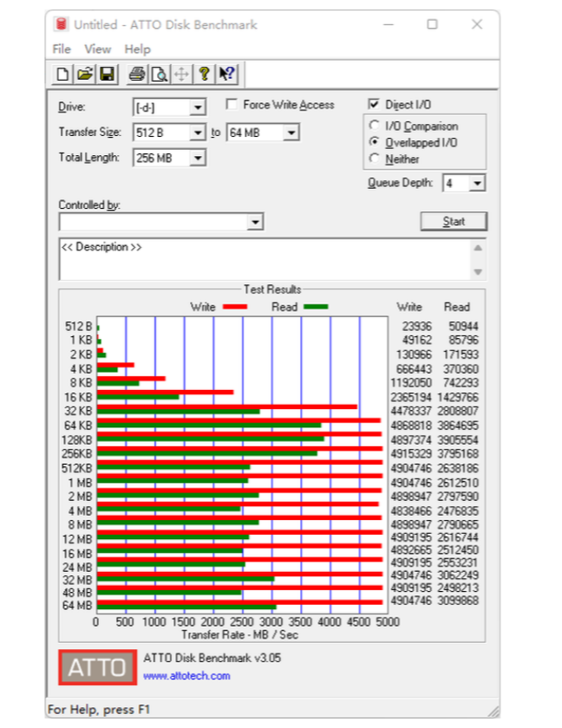Click inside the Description text box
The image size is (562, 728).
point(265,259)
